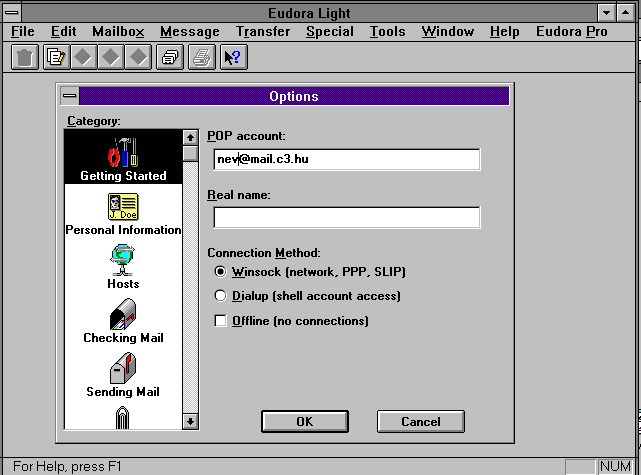Open Eudora Light window control menu
641x475 pixels.
(12, 13)
